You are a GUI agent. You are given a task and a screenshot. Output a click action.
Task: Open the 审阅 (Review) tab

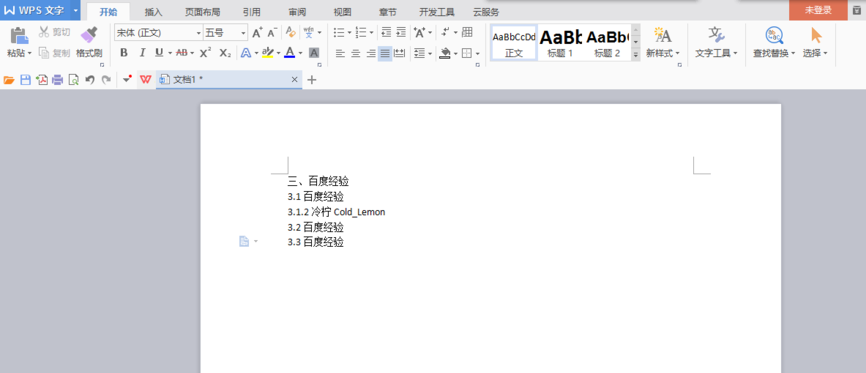pos(298,12)
